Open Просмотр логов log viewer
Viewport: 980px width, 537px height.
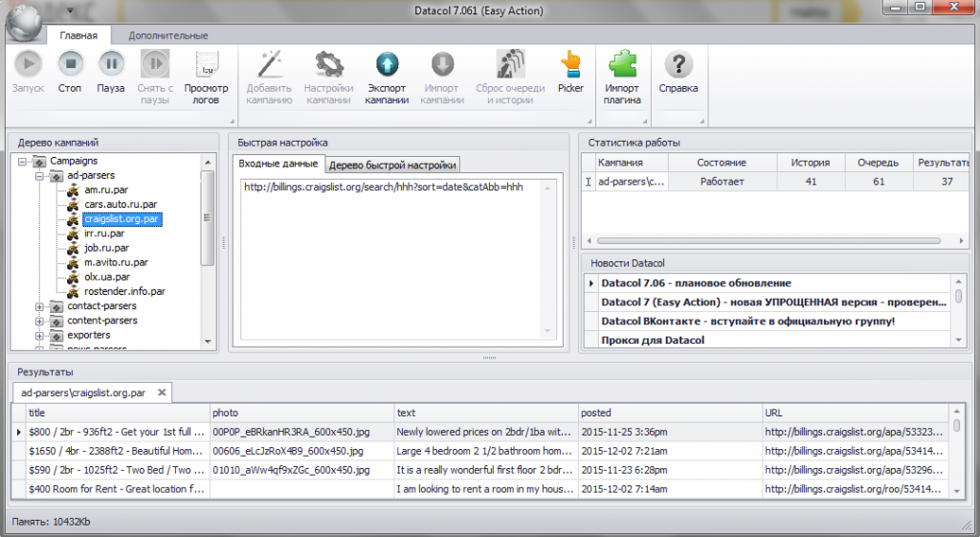click(206, 65)
